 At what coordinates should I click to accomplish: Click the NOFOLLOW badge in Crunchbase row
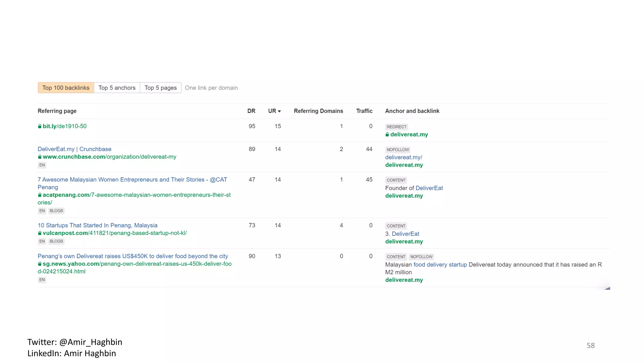(x=397, y=150)
